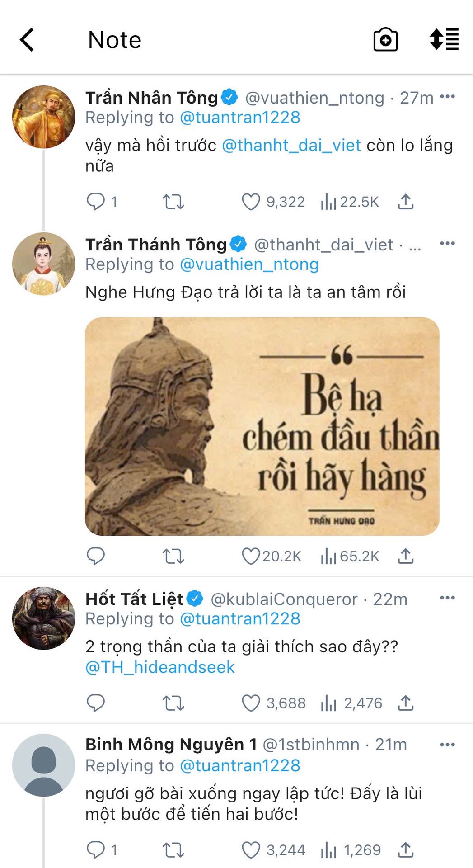Share Binh Mông Nguyên 1's tweet
Image resolution: width=473 pixels, height=868 pixels.
point(406,850)
